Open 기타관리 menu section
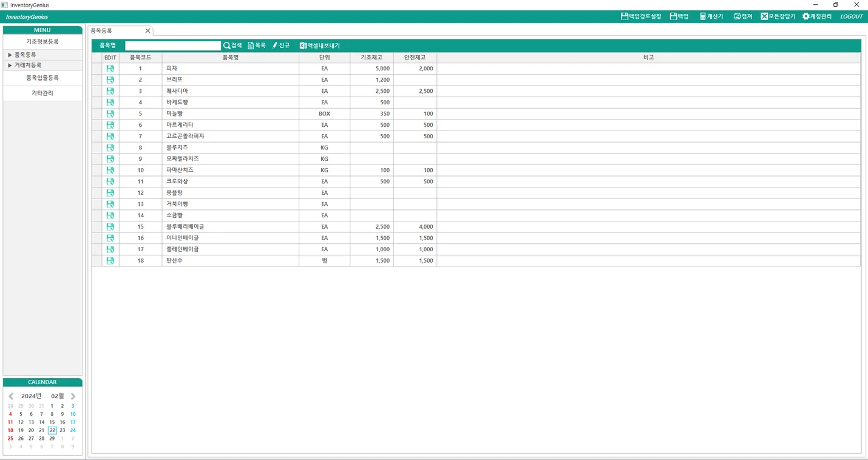The image size is (868, 460). pos(42,93)
